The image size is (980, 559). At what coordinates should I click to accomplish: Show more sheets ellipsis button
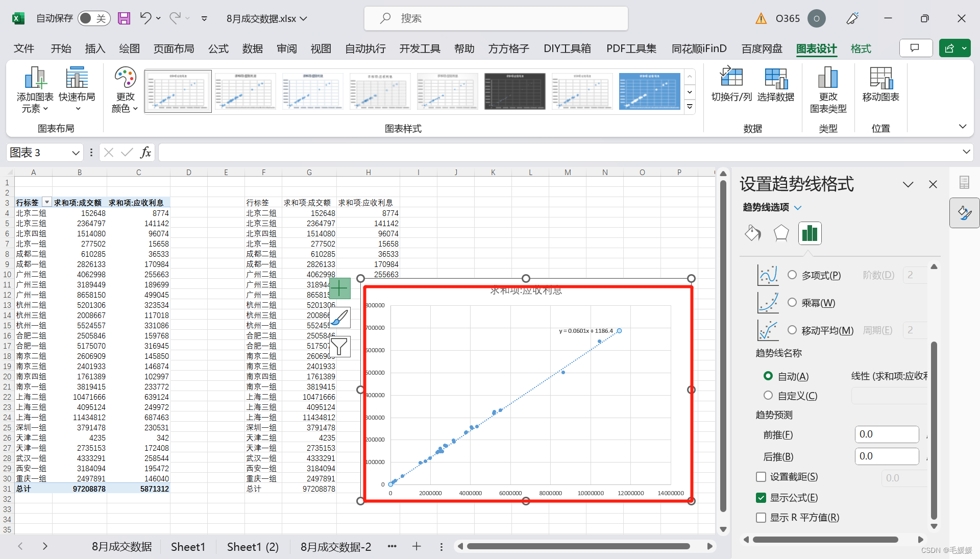pyautogui.click(x=392, y=546)
